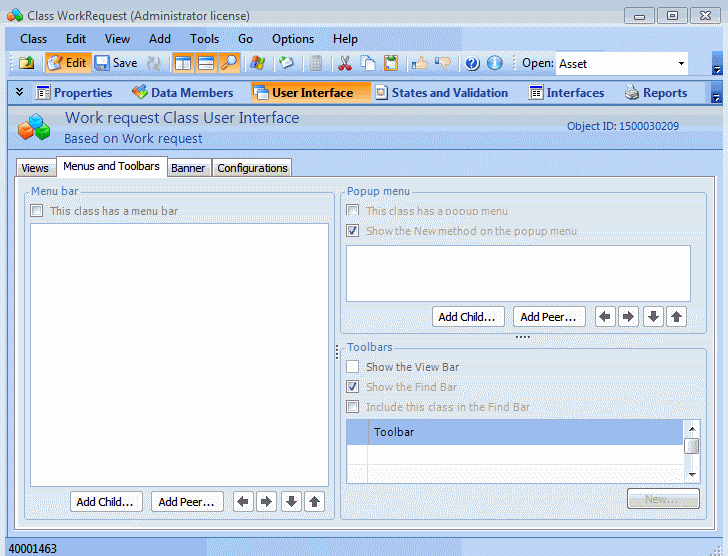Go to the Interfaces section

coord(566,93)
